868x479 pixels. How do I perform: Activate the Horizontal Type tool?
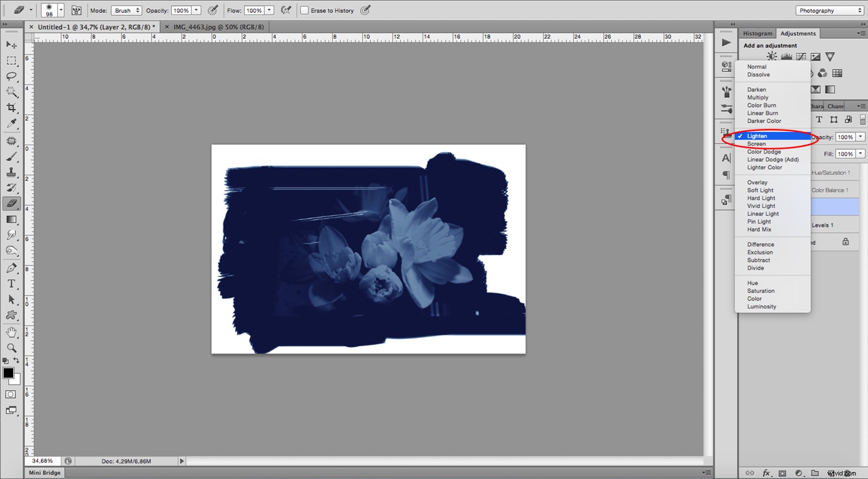[x=10, y=283]
